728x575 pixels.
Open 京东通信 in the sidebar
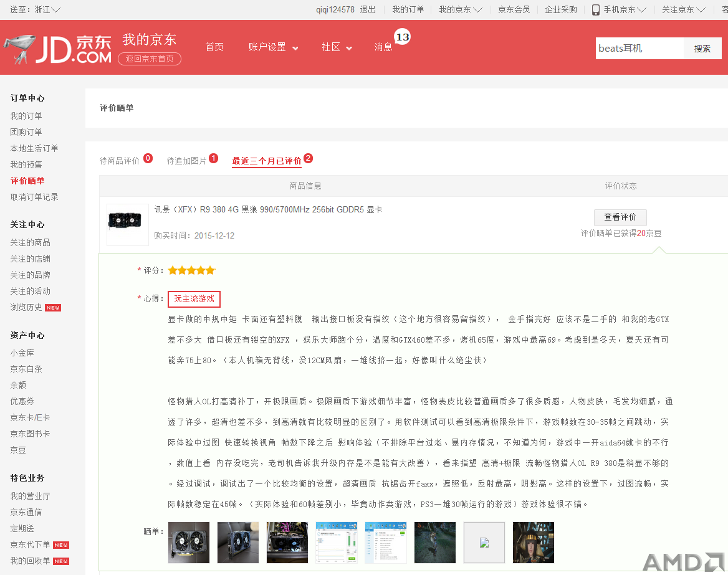26,512
